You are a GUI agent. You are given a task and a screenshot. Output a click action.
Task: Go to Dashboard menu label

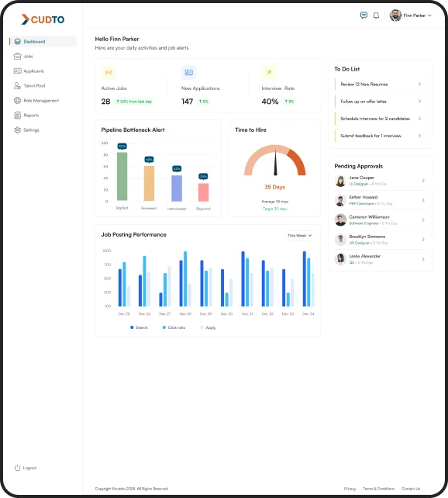click(34, 42)
